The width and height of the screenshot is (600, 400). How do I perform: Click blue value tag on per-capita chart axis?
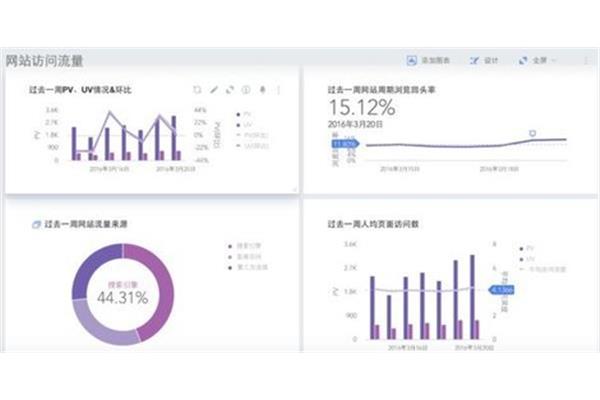coord(502,290)
